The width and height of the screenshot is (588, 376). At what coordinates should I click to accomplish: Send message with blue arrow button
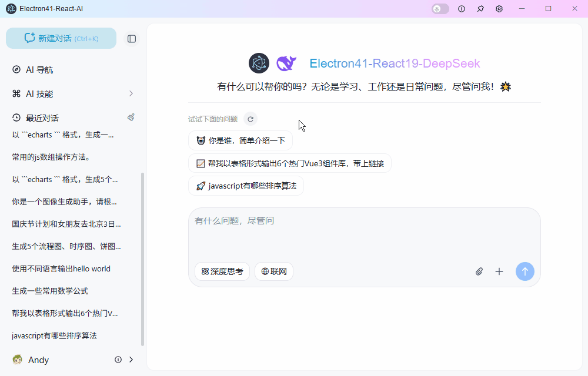(x=525, y=271)
